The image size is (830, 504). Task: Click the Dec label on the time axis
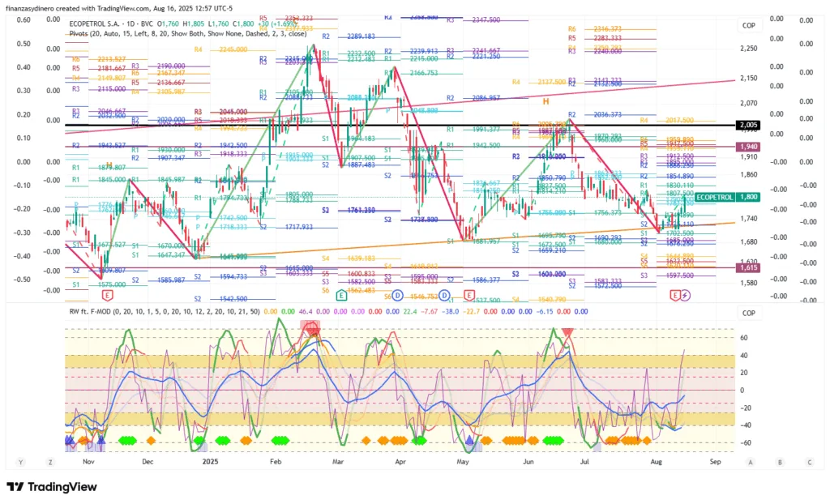coord(148,462)
